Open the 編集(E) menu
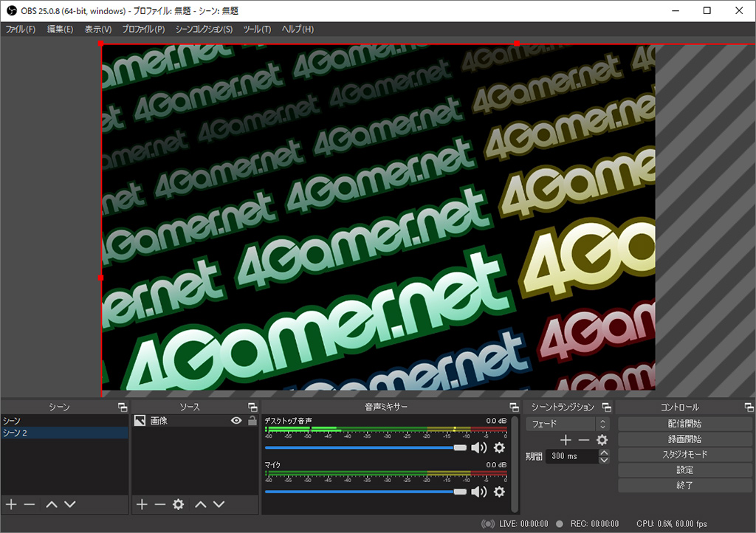This screenshot has width=756, height=533. click(x=61, y=30)
